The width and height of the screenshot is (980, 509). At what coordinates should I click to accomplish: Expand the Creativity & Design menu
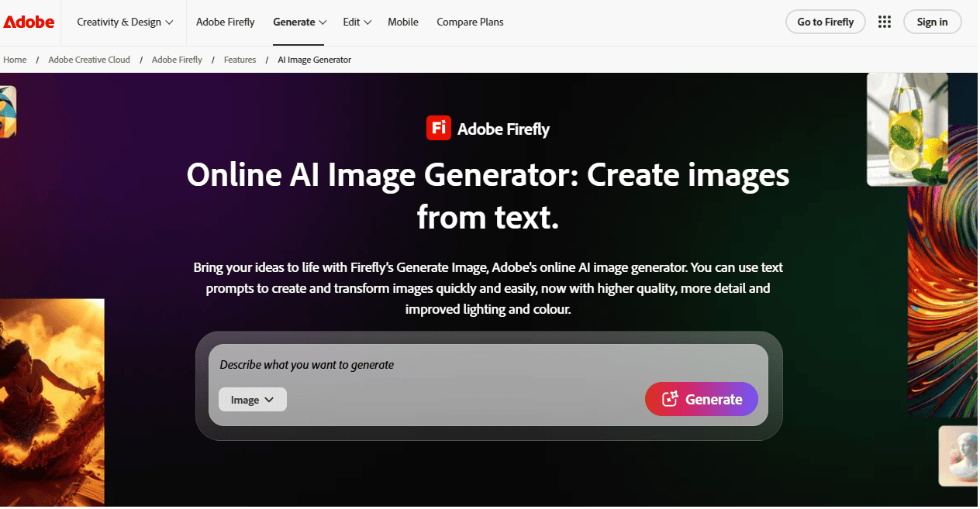pyautogui.click(x=125, y=22)
